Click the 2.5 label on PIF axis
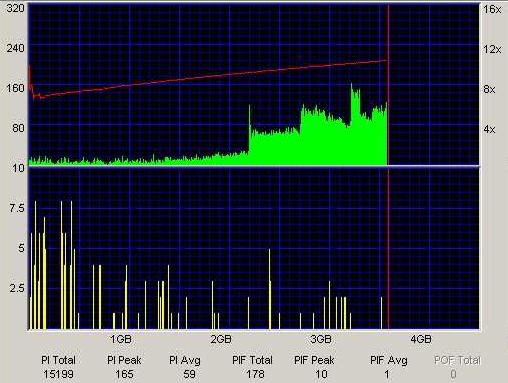The width and height of the screenshot is (508, 383). click(17, 288)
